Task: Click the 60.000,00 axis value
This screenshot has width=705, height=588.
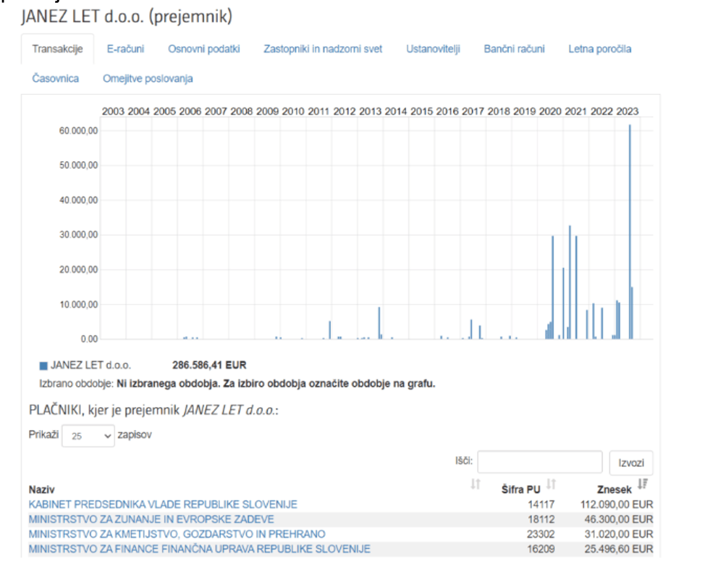Action: click(x=79, y=130)
